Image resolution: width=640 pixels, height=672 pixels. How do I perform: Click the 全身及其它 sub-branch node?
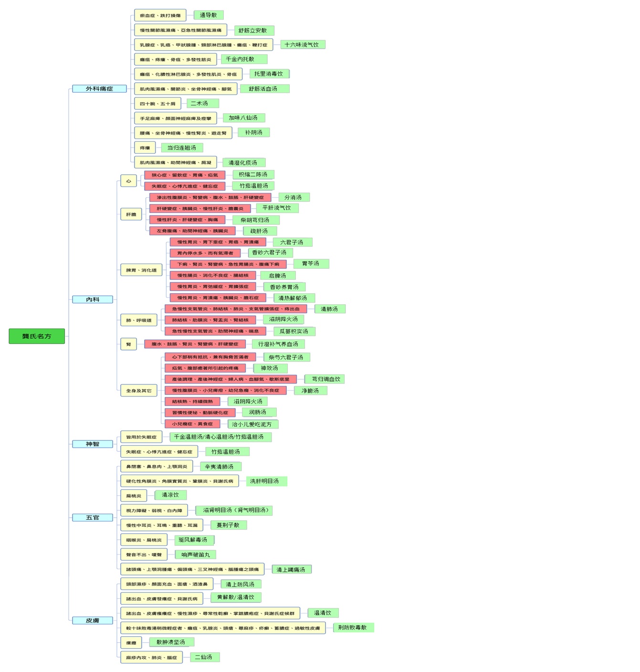pyautogui.click(x=138, y=391)
